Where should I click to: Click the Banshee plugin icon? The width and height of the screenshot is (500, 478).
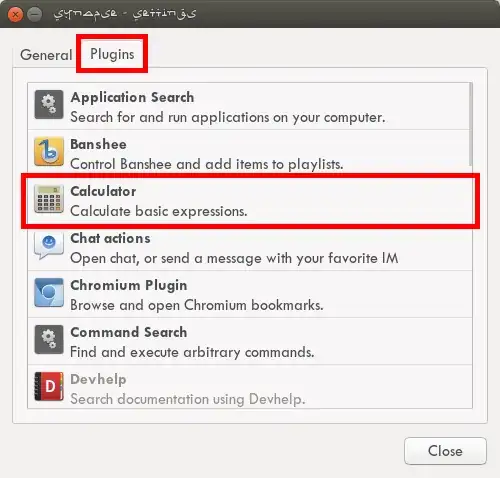coord(49,151)
